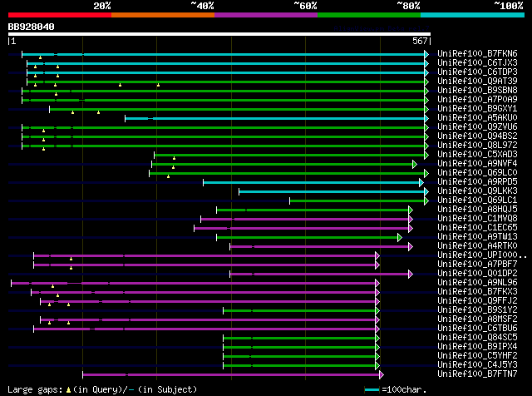Click the UniRef100_C5YHF2 label
The width and height of the screenshot is (532, 396).
pos(477,356)
